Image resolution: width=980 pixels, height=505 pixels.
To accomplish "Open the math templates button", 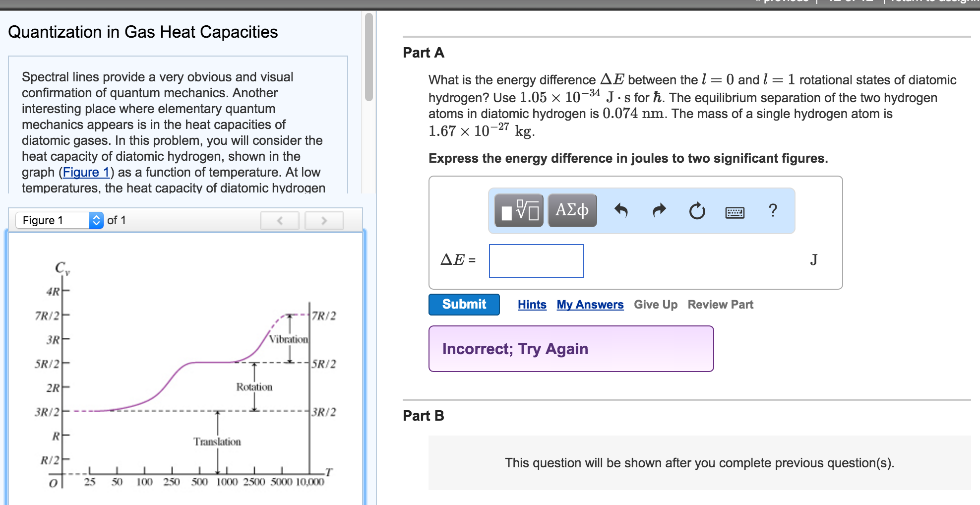I will [519, 211].
